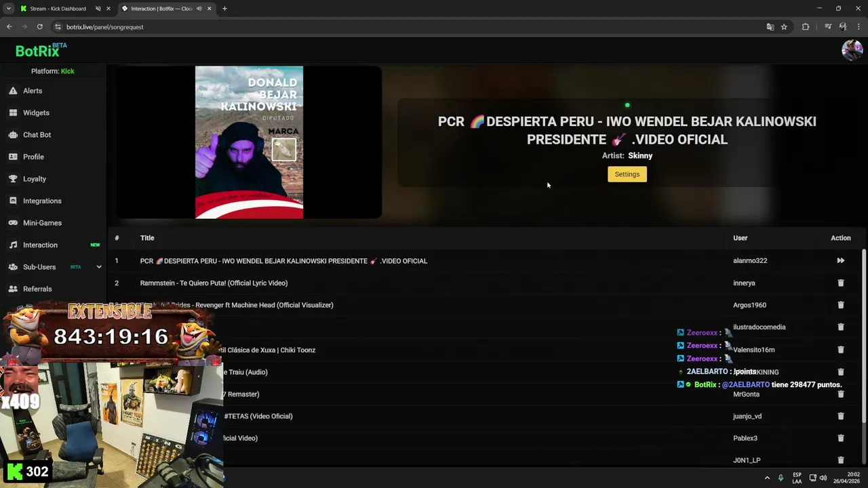Delete ilustradocomedia's song request

(x=840, y=327)
